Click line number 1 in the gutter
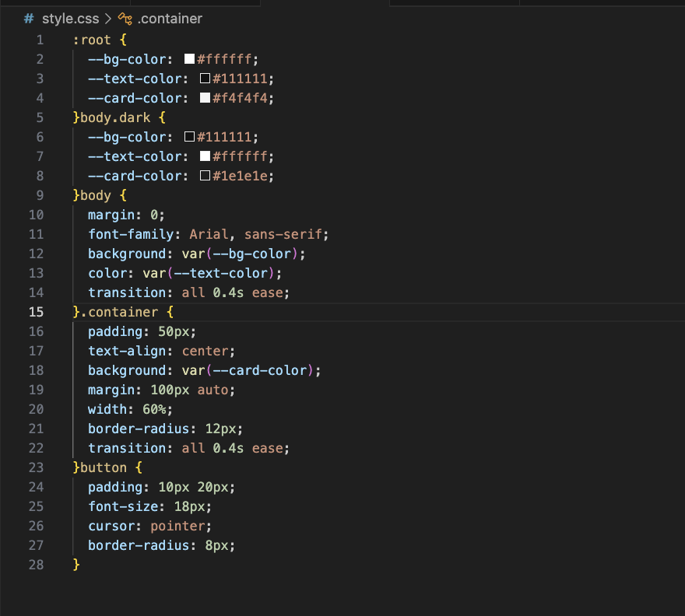Image resolution: width=685 pixels, height=616 pixels. (x=40, y=40)
